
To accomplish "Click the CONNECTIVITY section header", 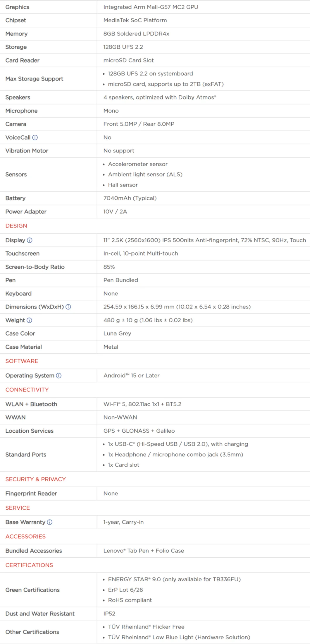I will (x=27, y=390).
